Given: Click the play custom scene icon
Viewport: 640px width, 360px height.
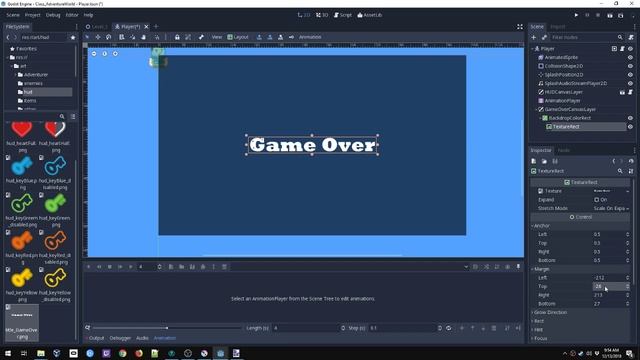Looking at the screenshot, I should 620,15.
